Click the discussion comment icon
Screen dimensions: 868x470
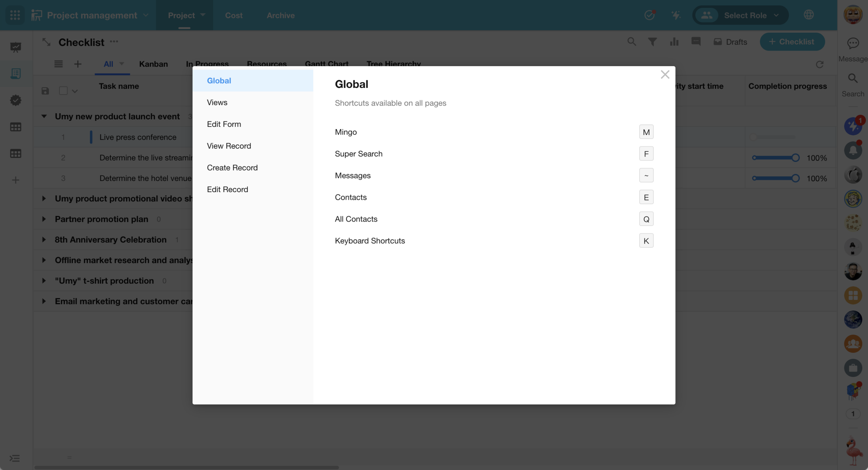click(x=696, y=41)
